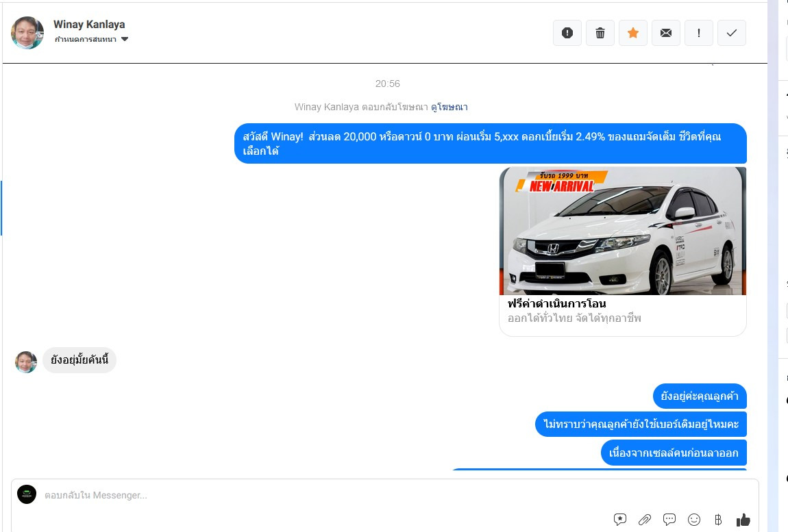Click the page avatar beside reply box
Screen dimensions: 788x532
(x=27, y=494)
